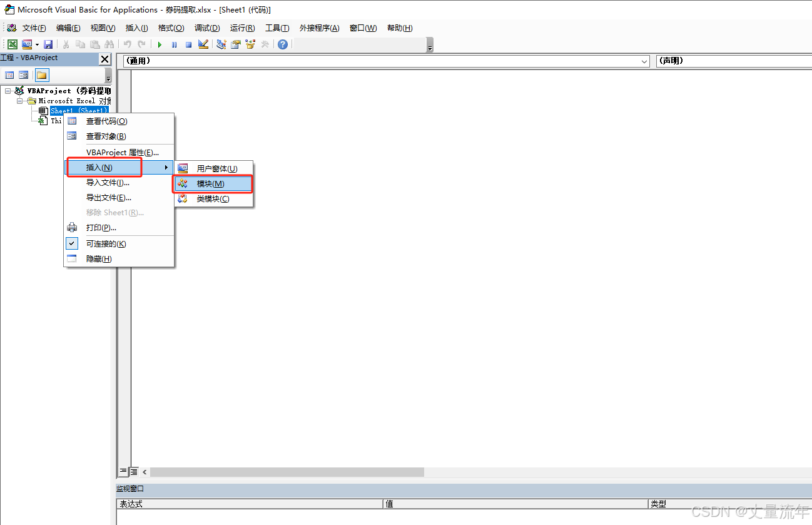Close the 工程 - VBAProject panel
This screenshot has height=525, width=812.
[105, 59]
